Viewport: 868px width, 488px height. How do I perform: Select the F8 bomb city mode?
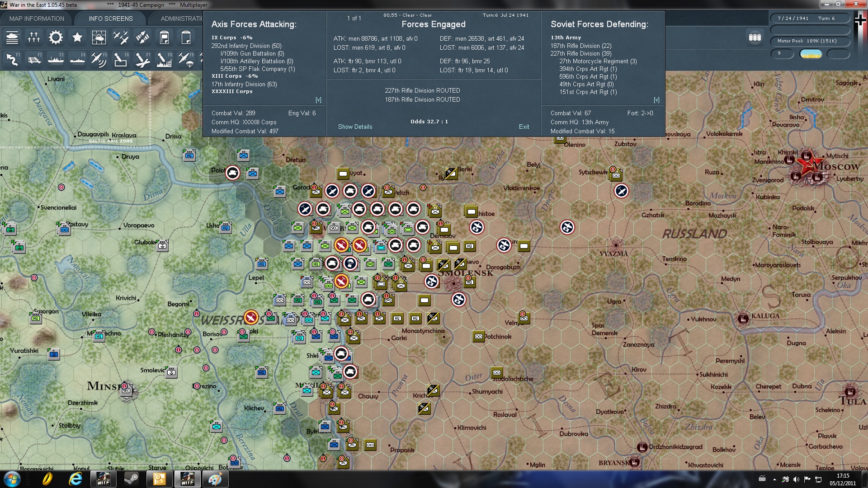click(x=164, y=60)
